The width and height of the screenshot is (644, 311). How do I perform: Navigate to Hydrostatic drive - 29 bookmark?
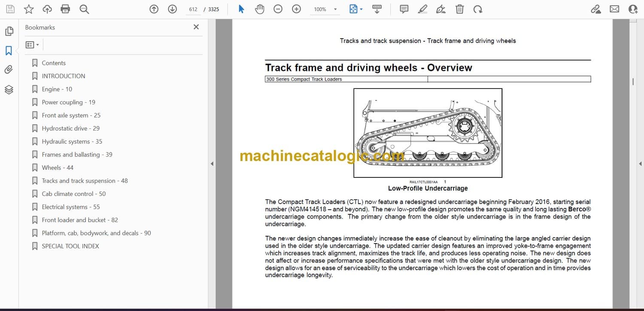tap(71, 128)
